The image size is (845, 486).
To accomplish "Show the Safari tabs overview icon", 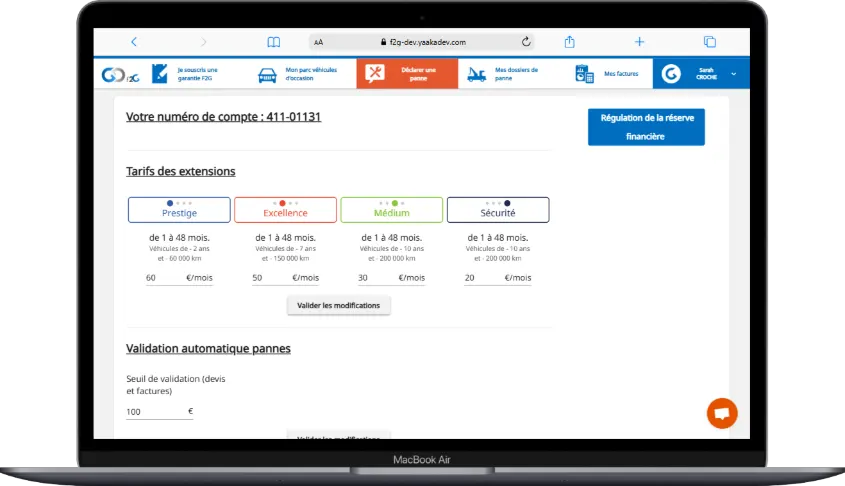I will click(x=709, y=42).
